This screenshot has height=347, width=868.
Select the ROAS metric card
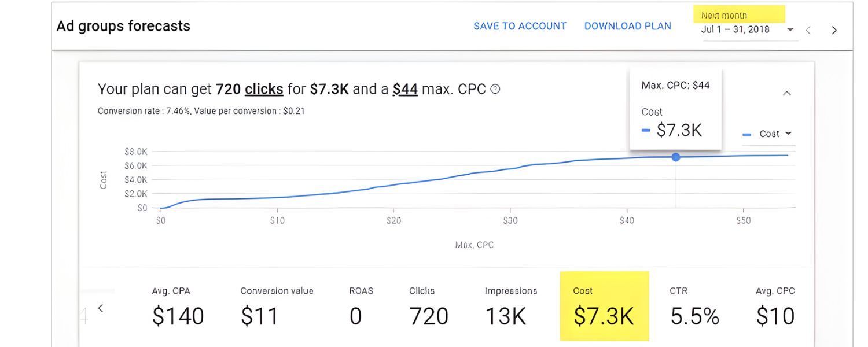coord(362,307)
